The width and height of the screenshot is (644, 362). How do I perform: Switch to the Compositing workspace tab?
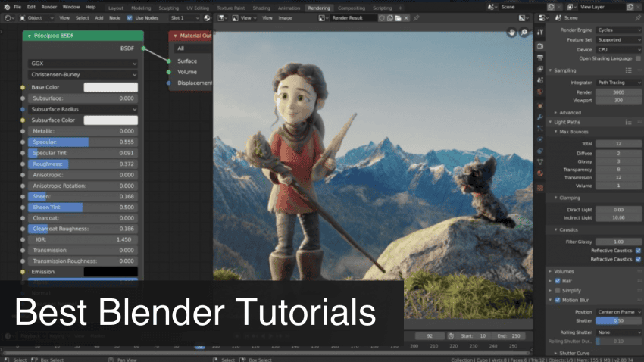351,8
